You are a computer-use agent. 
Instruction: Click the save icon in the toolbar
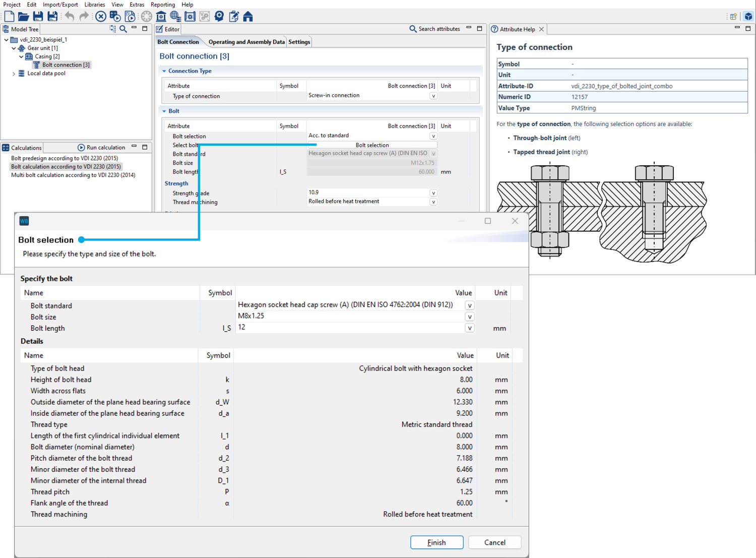click(38, 17)
